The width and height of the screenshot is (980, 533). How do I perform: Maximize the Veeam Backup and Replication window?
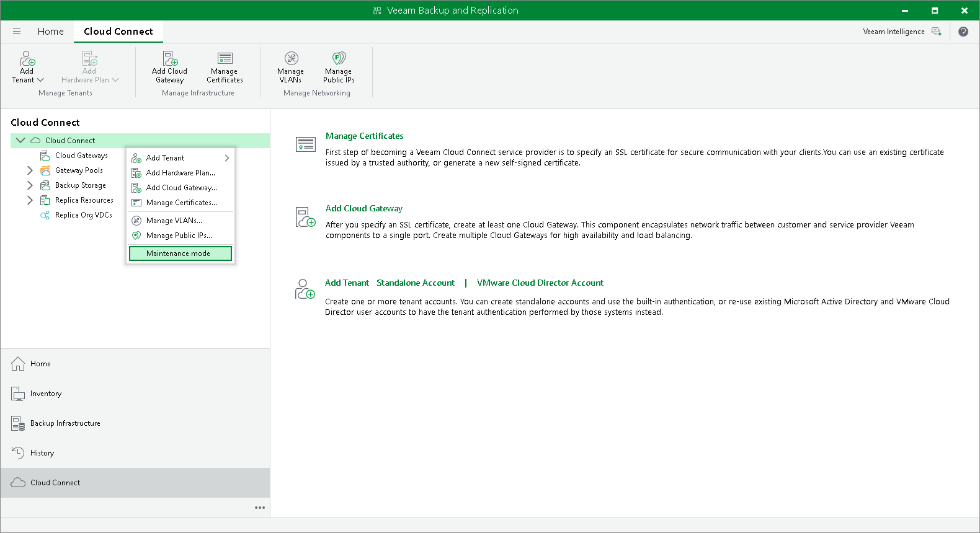(935, 11)
